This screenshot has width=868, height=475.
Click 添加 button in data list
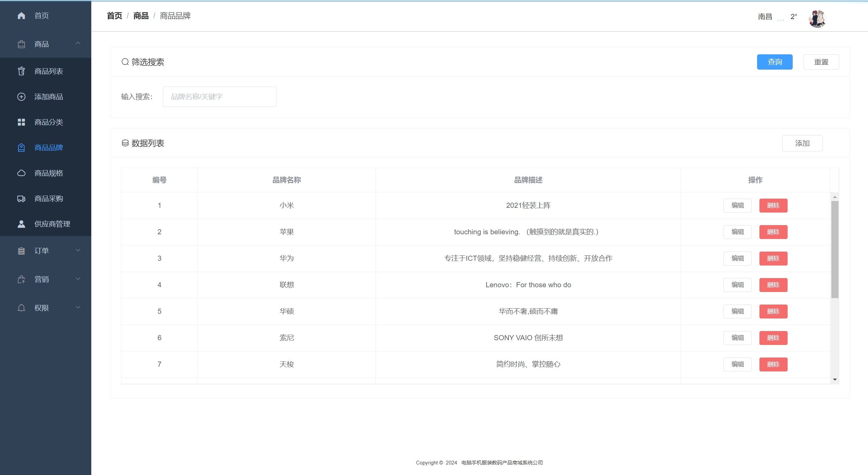802,143
